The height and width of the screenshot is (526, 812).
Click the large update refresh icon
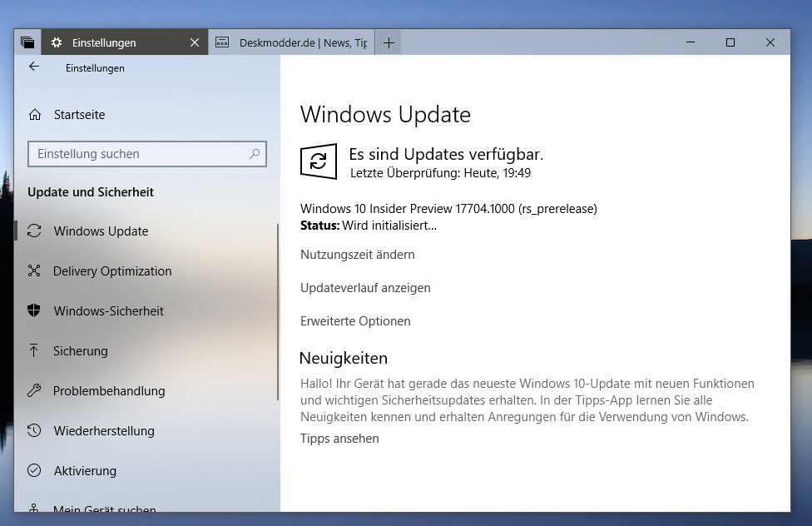point(319,161)
